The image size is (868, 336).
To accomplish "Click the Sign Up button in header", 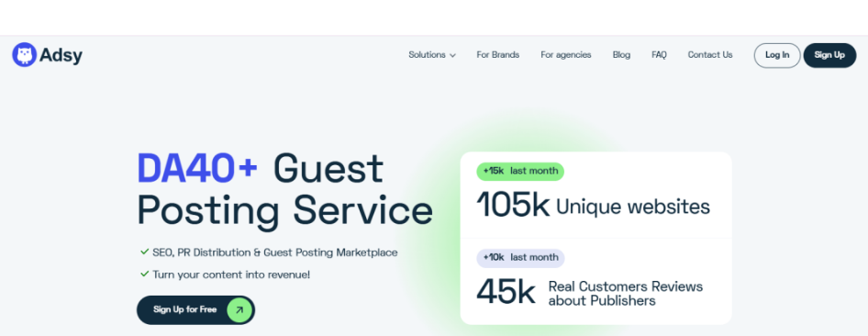I will [x=829, y=55].
